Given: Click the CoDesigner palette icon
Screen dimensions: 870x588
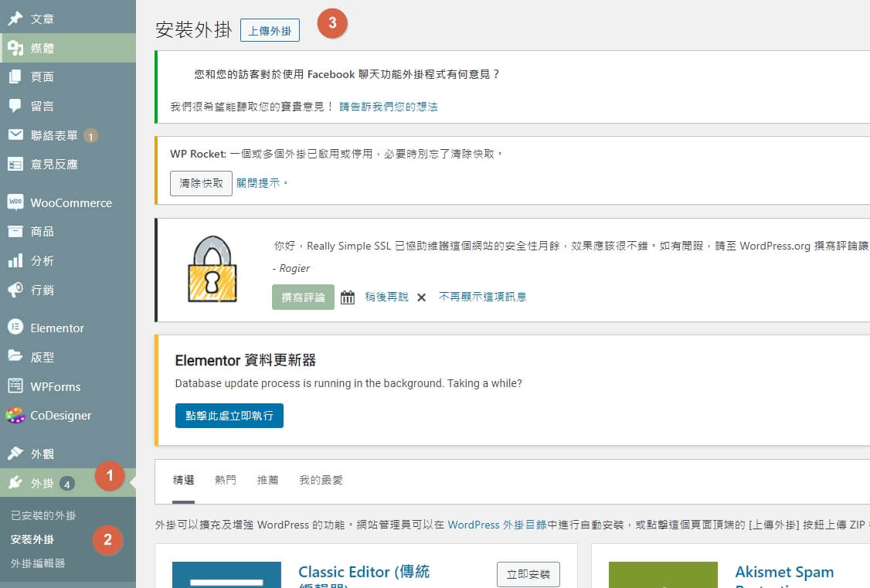Looking at the screenshot, I should [15, 415].
